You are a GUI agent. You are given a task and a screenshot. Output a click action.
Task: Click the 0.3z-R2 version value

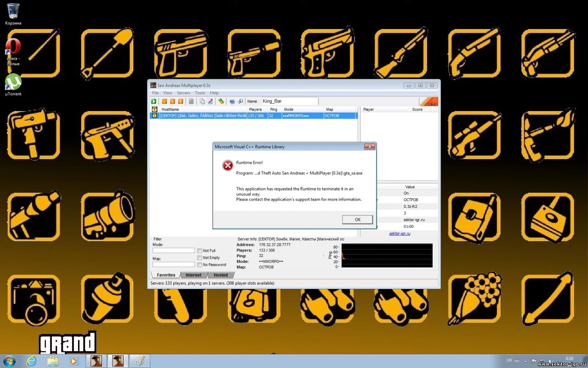click(x=410, y=206)
